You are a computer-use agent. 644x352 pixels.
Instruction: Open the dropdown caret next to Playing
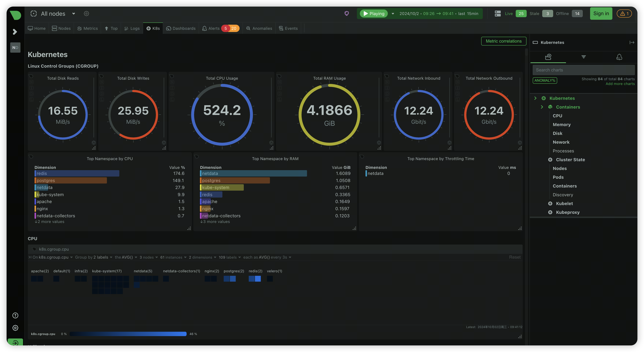coord(393,14)
